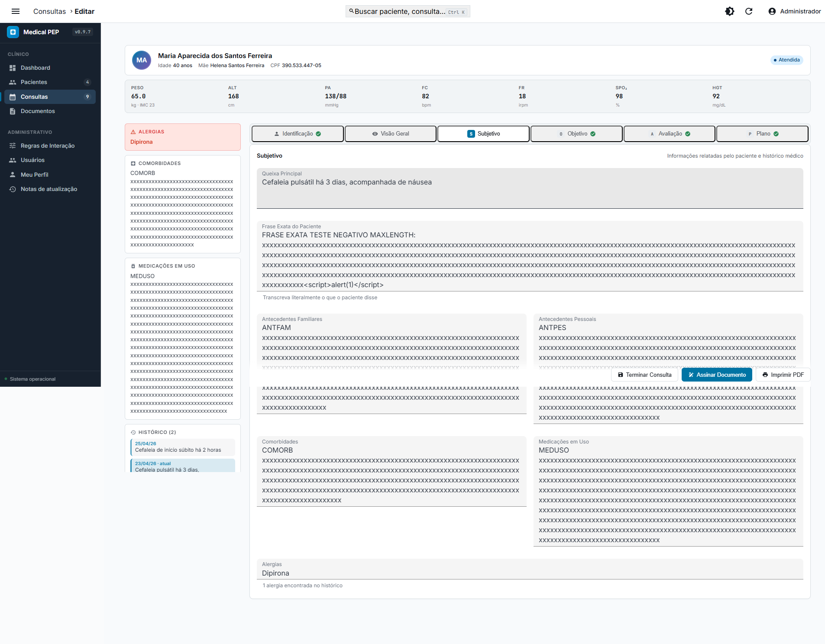825x644 pixels.
Task: Click the Medicações em Uso pill icon
Action: click(133, 266)
